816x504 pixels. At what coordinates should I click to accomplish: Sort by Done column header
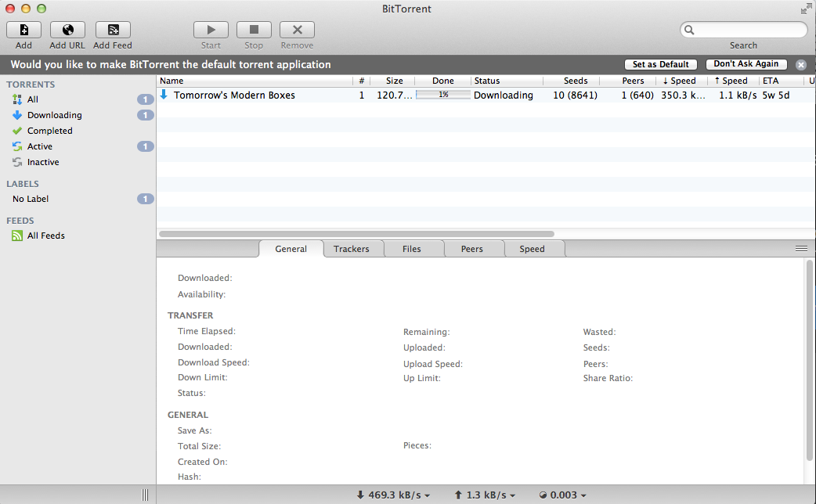click(x=443, y=81)
